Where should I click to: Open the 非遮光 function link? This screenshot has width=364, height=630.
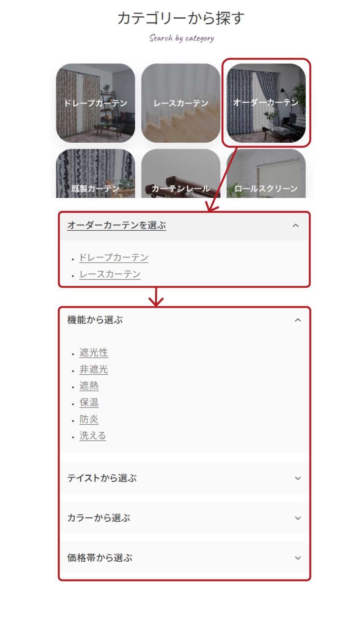pyautogui.click(x=94, y=369)
